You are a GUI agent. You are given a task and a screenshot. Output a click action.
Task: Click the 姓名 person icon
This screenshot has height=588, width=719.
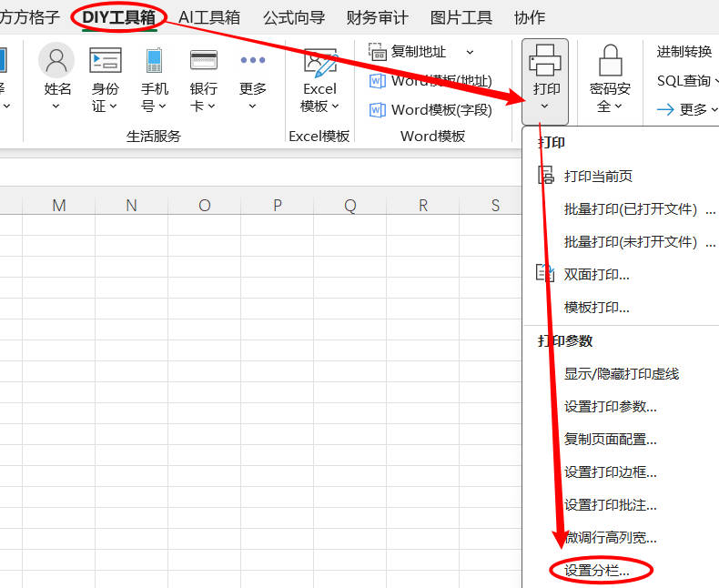coord(56,61)
